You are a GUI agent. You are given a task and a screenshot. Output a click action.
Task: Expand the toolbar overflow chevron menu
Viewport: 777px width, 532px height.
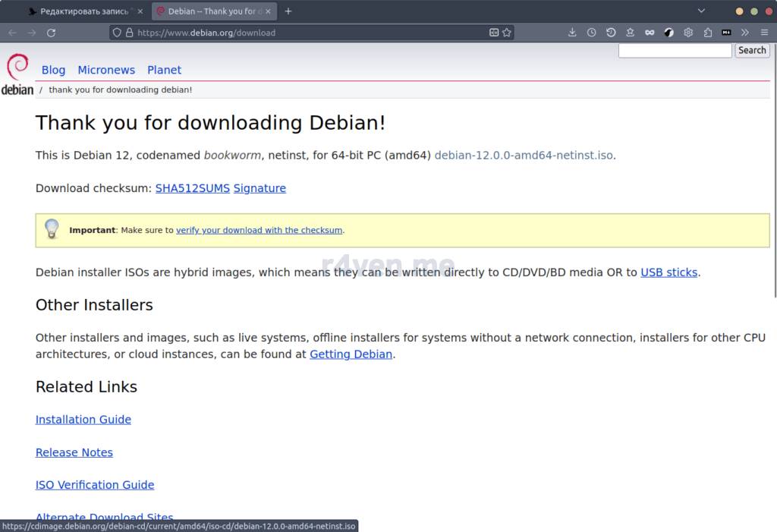(x=745, y=33)
